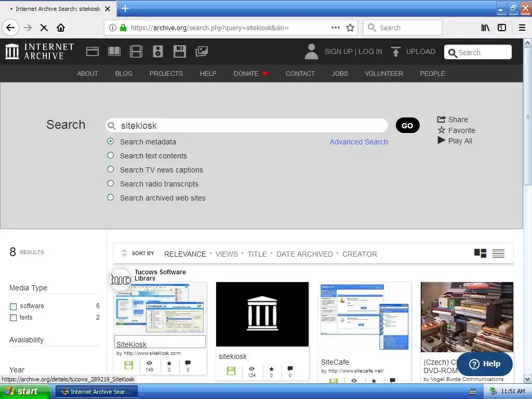The image size is (532, 399).
Task: Open the floating Help button
Action: click(485, 364)
